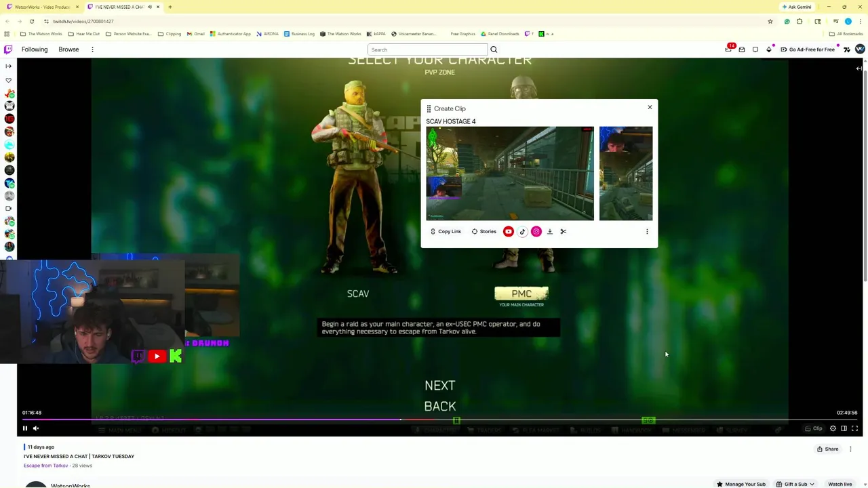Open video more options below player
This screenshot has width=868, height=488.
point(850,449)
